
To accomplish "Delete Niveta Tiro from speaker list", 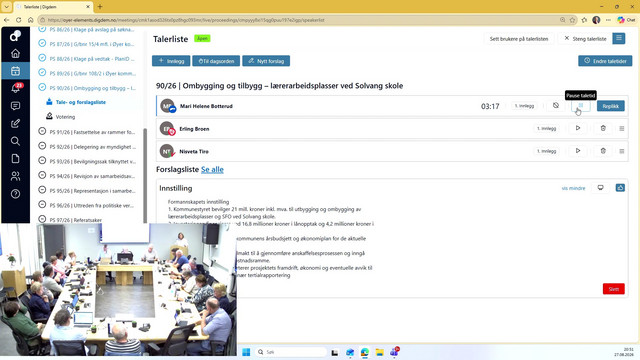I will (603, 151).
